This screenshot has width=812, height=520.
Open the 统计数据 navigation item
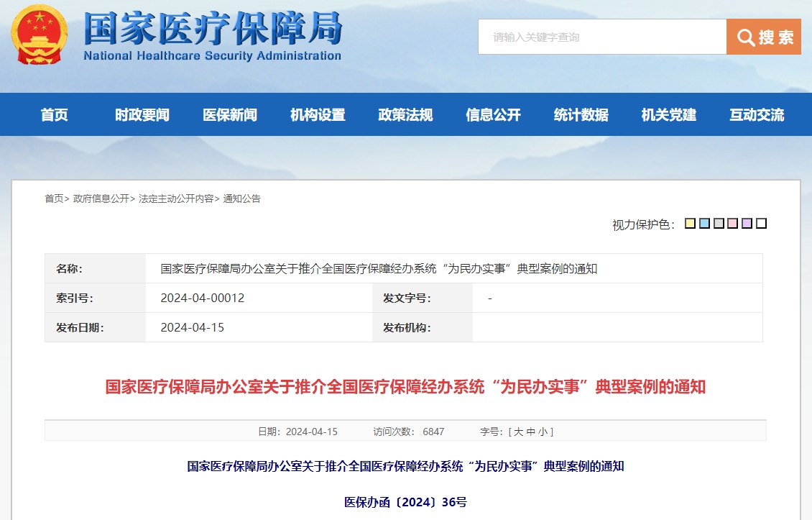click(x=581, y=114)
